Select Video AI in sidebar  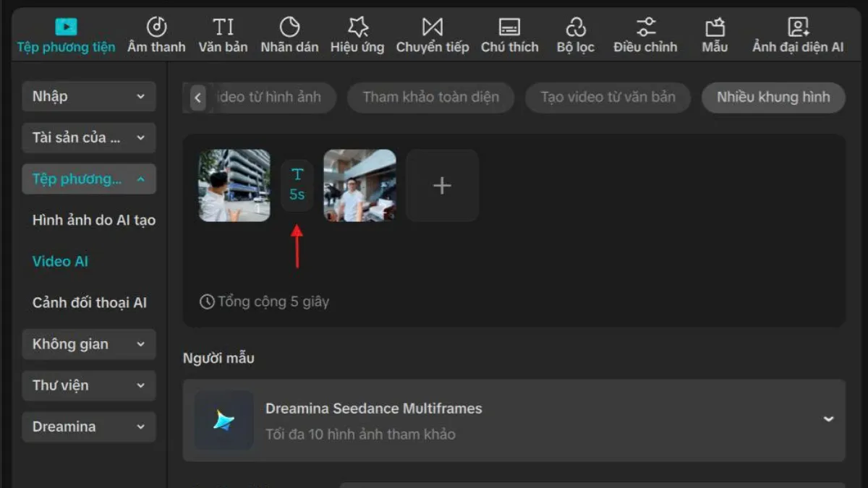tap(60, 262)
